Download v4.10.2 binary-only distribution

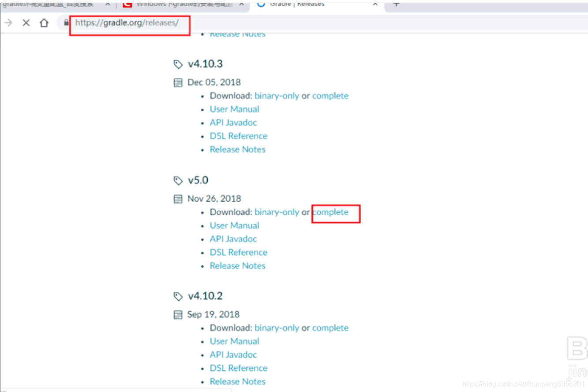[277, 328]
